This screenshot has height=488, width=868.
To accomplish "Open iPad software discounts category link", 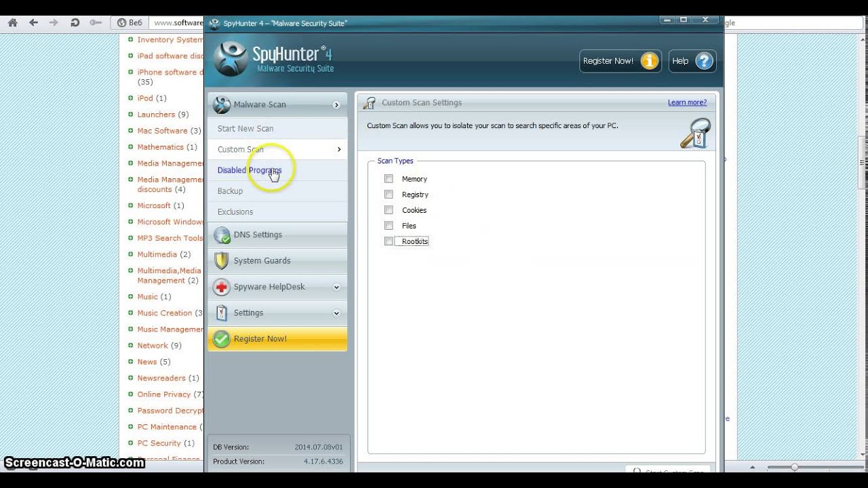I will (170, 56).
